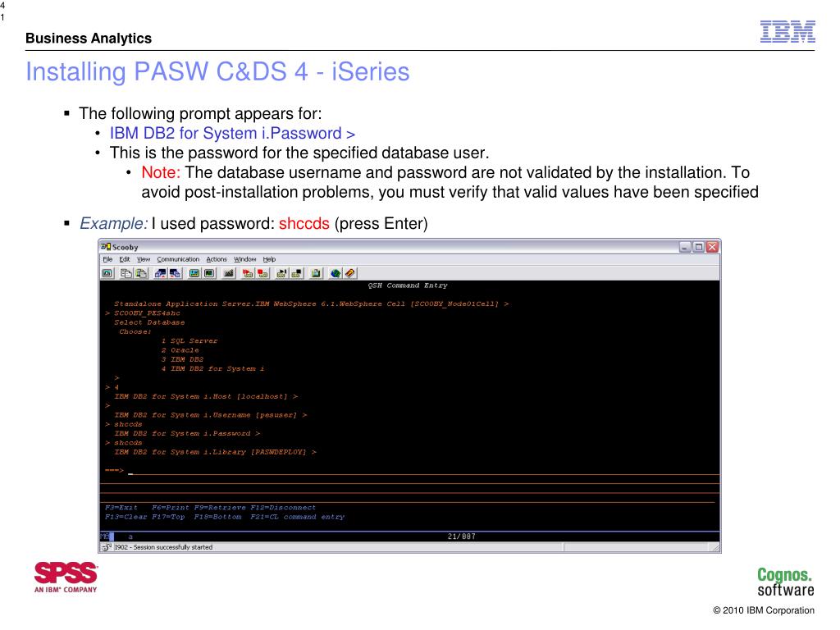This screenshot has width=840, height=630.
Task: Click the Copy toolbar icon
Action: pyautogui.click(x=126, y=273)
